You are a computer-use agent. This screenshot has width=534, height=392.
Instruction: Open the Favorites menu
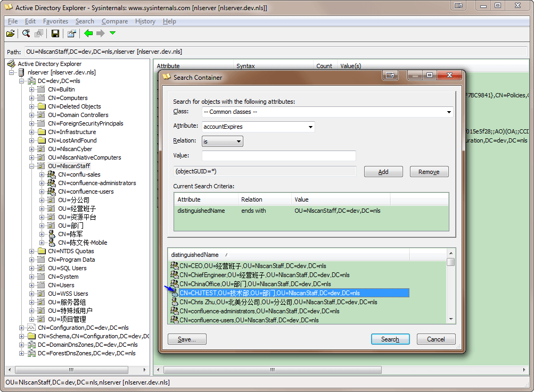[55, 21]
